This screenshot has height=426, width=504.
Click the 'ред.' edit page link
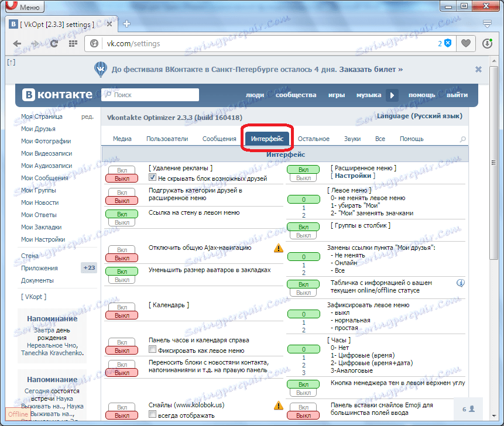(87, 116)
